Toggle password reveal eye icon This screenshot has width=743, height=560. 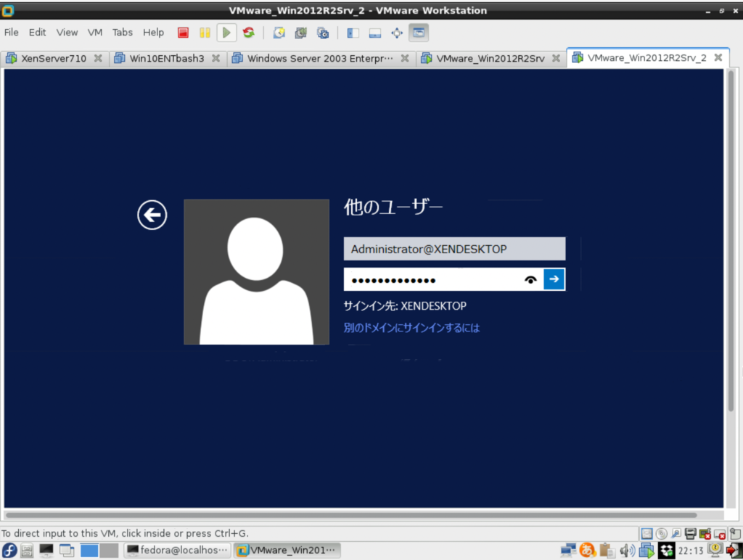coord(530,279)
